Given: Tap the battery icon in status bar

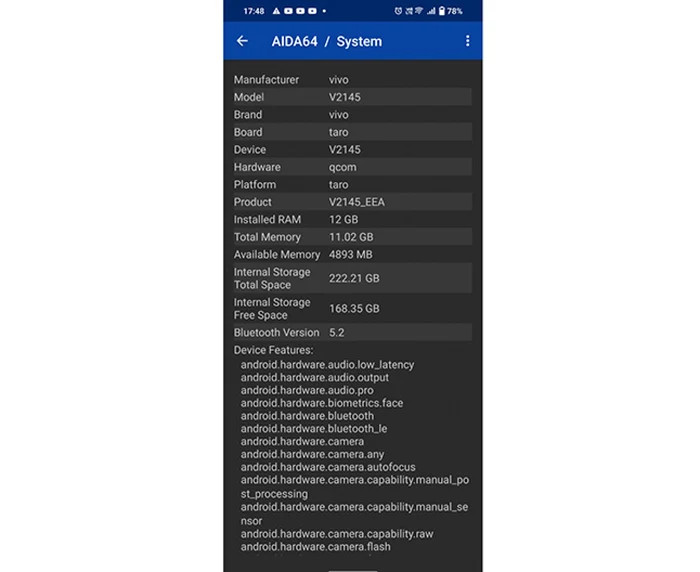Looking at the screenshot, I should point(442,11).
